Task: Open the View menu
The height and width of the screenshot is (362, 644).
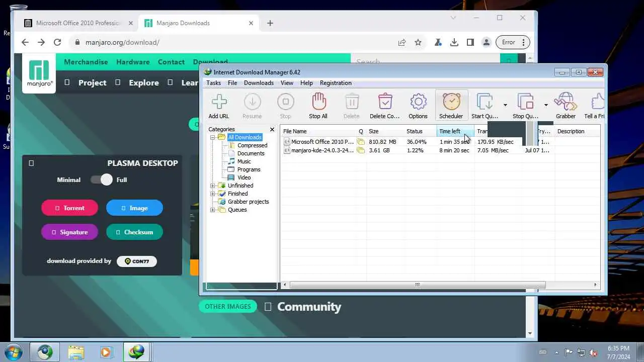Action: pyautogui.click(x=287, y=83)
